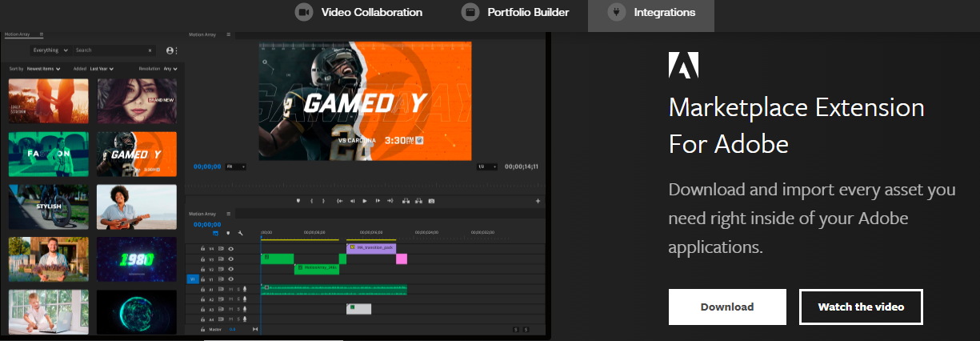
Task: Open timeline display settings wrench
Action: 240,233
